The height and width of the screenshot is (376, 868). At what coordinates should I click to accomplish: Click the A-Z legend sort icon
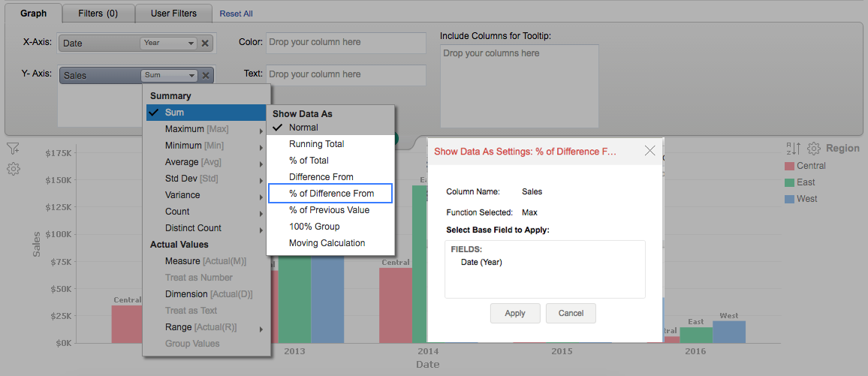click(794, 149)
